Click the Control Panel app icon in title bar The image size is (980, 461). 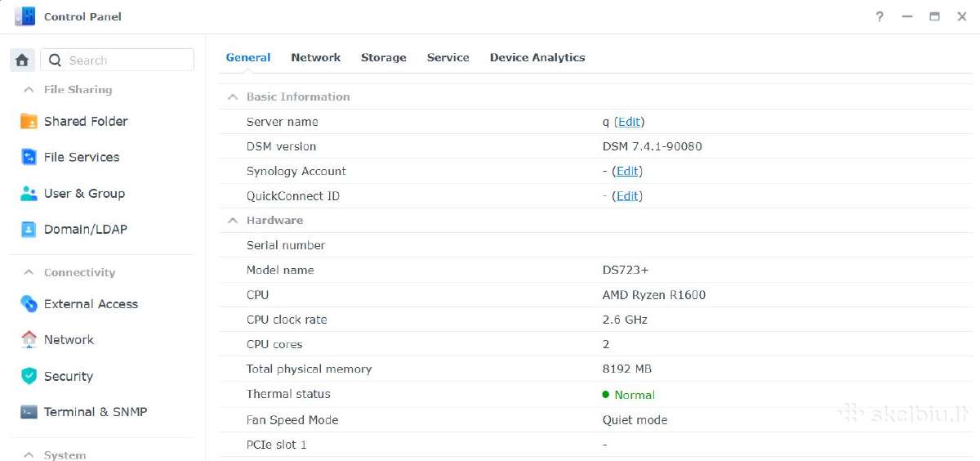click(x=25, y=16)
